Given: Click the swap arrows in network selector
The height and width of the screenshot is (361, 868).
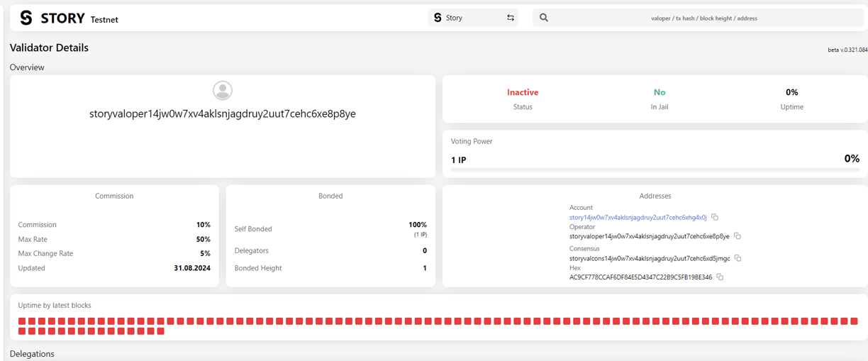Looking at the screenshot, I should pyautogui.click(x=511, y=18).
